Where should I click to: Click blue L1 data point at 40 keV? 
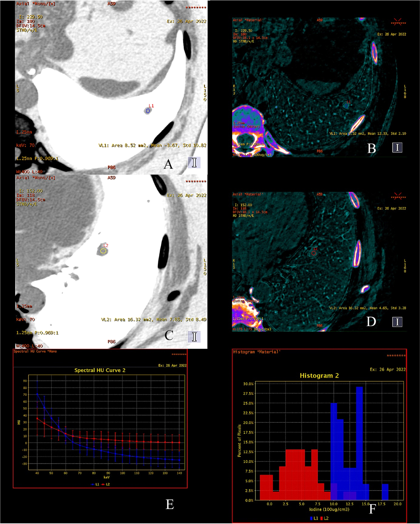click(37, 395)
